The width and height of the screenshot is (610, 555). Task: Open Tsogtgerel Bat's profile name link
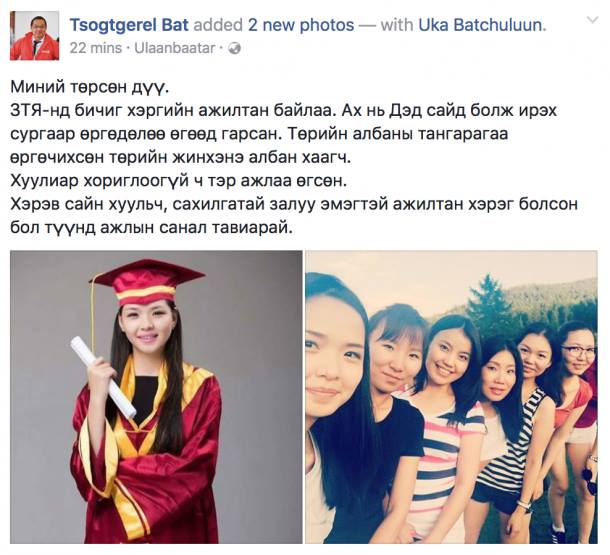point(129,25)
